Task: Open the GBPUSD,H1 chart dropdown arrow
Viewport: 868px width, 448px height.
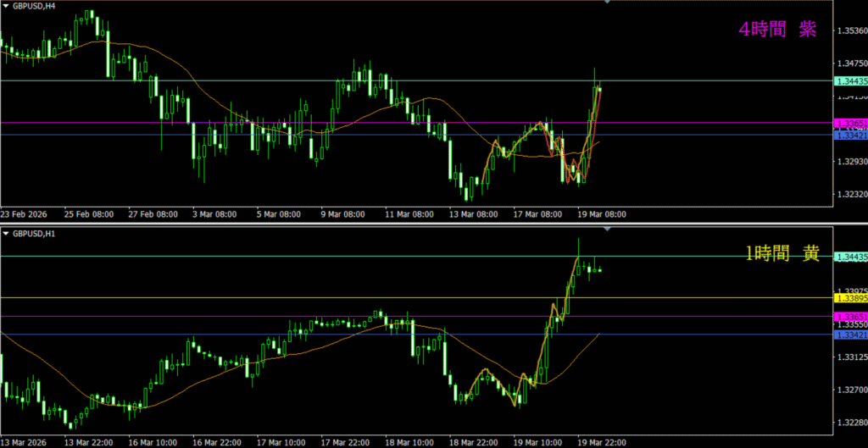Action: tap(6, 233)
